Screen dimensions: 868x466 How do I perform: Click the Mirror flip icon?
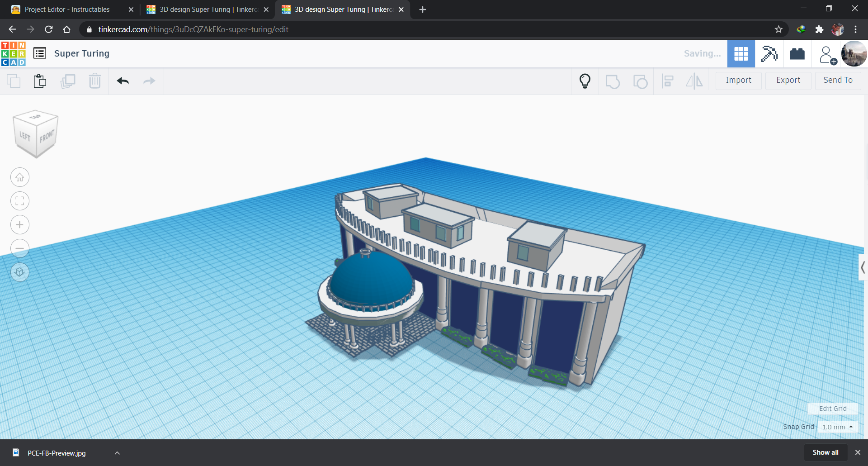click(694, 81)
